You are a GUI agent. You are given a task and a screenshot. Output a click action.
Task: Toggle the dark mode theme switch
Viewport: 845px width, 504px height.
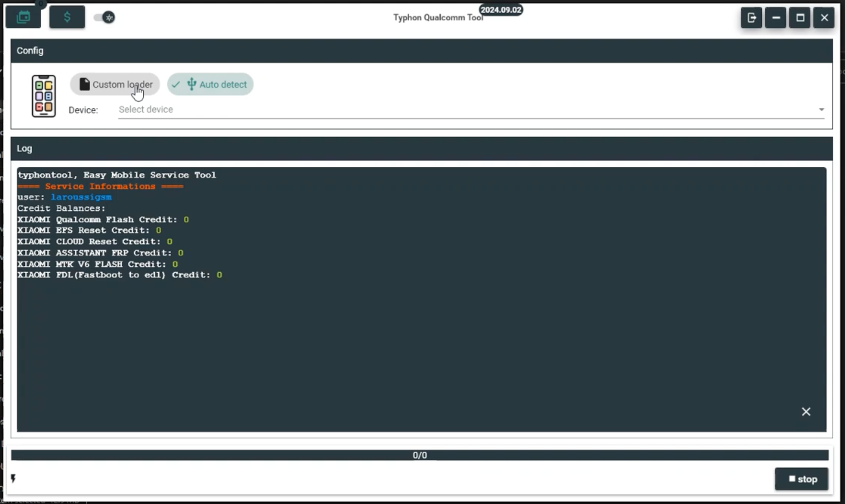click(104, 17)
